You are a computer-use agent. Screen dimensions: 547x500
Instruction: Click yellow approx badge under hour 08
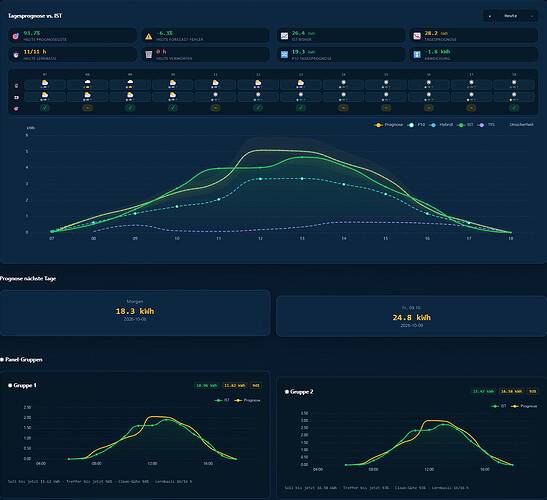pyautogui.click(x=88, y=108)
